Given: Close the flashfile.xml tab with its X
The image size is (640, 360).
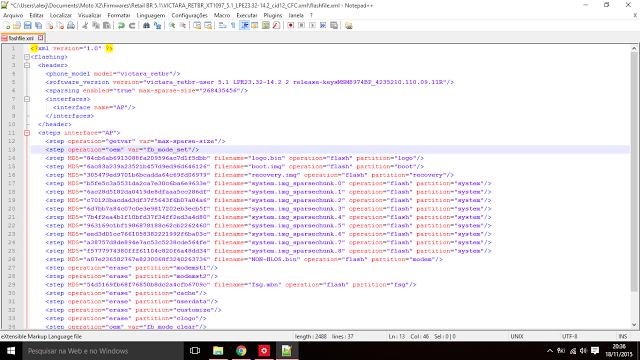Looking at the screenshot, I should point(40,38).
